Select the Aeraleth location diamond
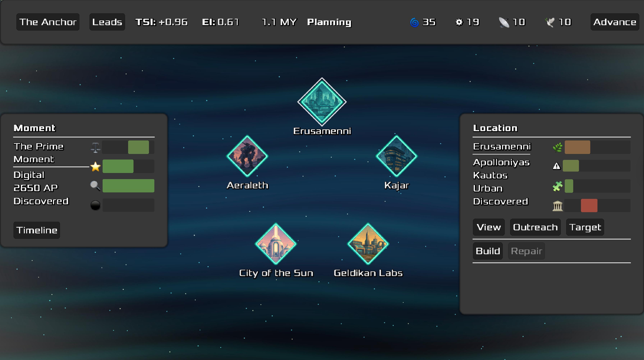This screenshot has height=360, width=644. pos(247,156)
